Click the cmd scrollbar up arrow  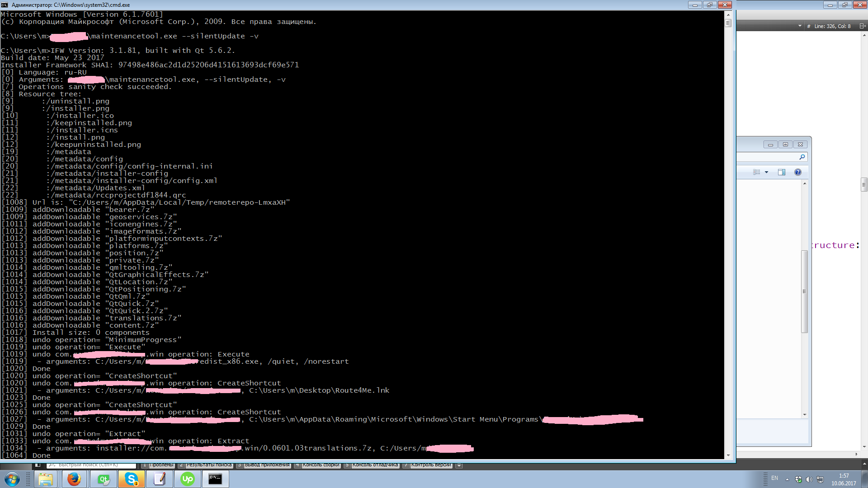click(x=728, y=14)
